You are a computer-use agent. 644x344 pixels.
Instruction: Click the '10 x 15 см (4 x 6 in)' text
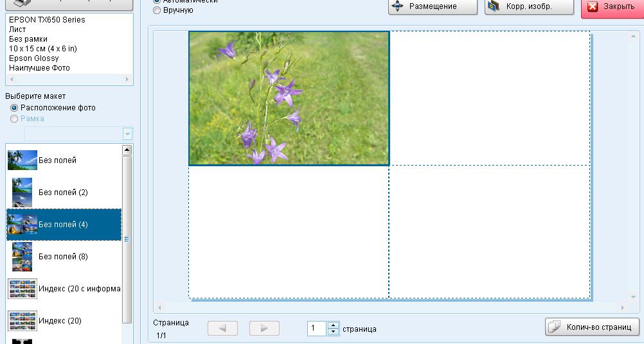(42, 48)
